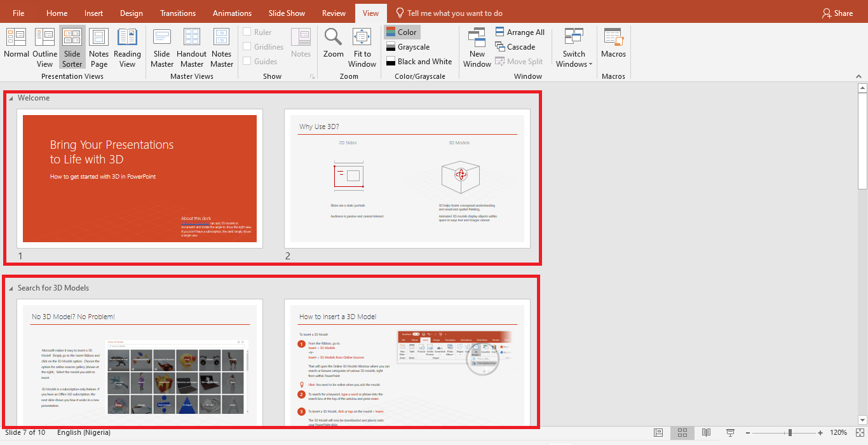Viewport: 868px width, 445px height.
Task: Enable the Ruler checkbox
Action: [x=247, y=31]
